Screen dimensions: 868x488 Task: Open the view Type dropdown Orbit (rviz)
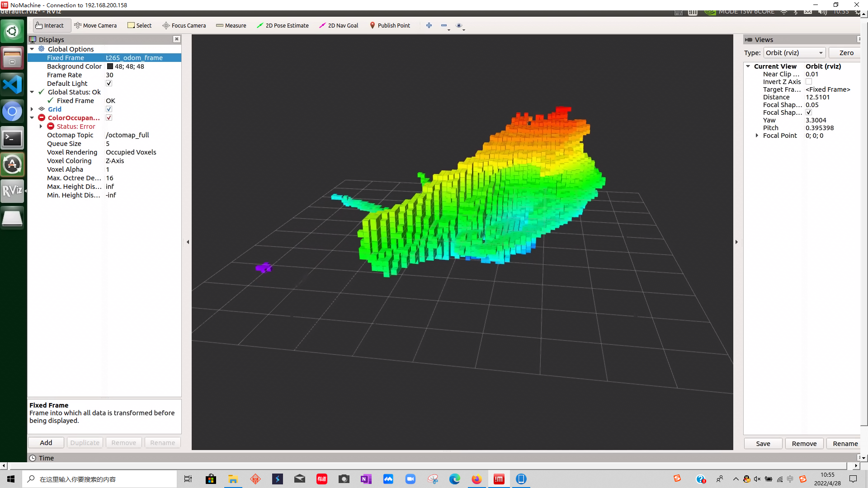click(x=794, y=53)
